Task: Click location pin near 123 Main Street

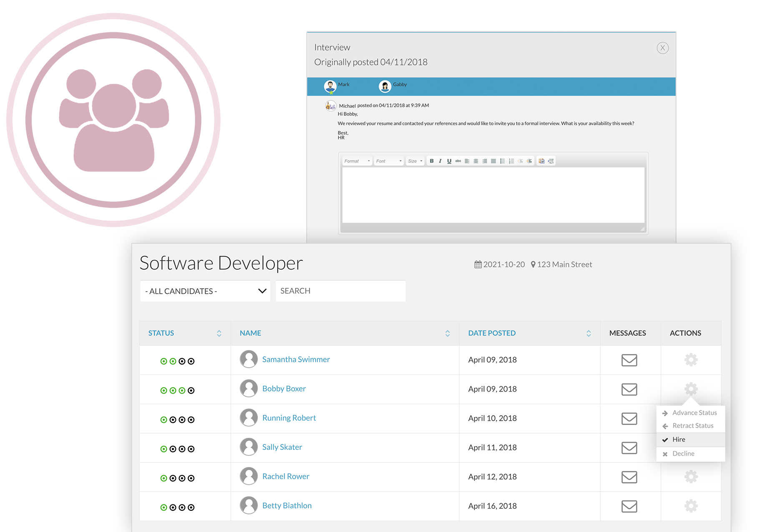Action: (x=533, y=264)
